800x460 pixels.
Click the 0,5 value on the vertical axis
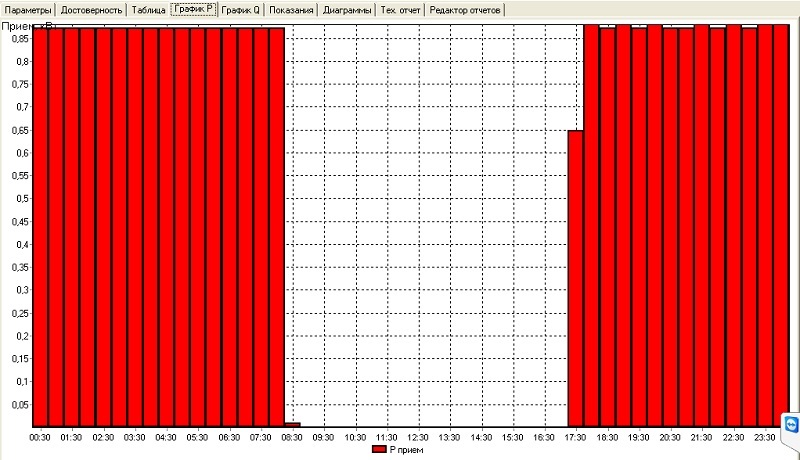click(22, 199)
